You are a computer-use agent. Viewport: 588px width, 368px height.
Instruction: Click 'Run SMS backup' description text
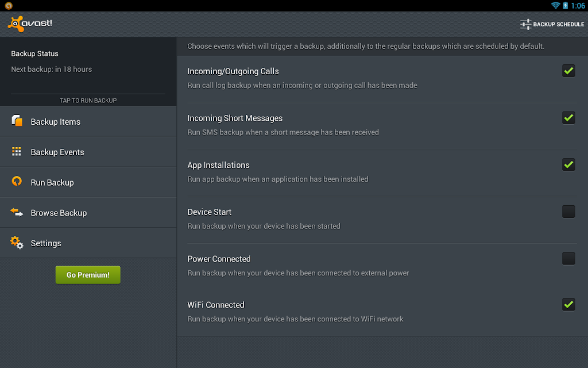click(283, 133)
